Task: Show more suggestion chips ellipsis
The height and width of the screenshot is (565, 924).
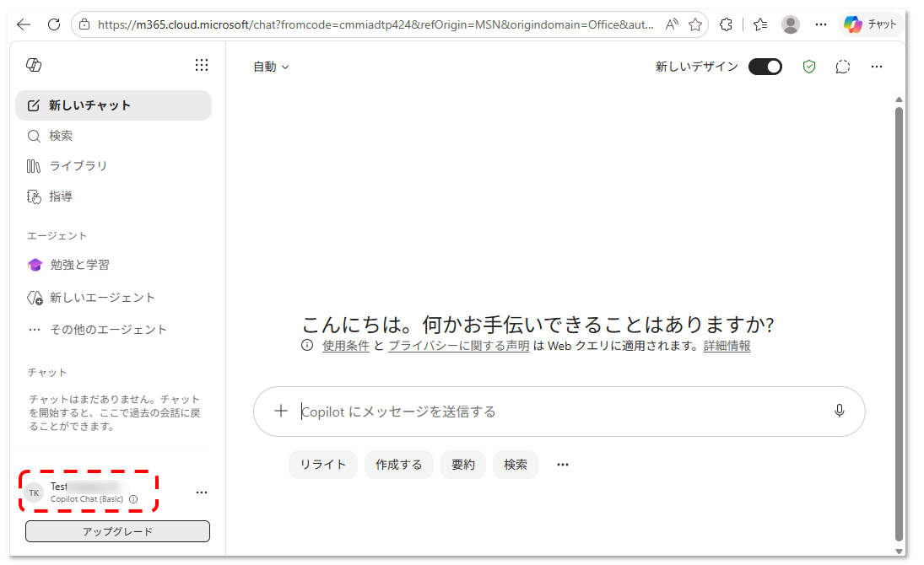Action: [x=563, y=465]
